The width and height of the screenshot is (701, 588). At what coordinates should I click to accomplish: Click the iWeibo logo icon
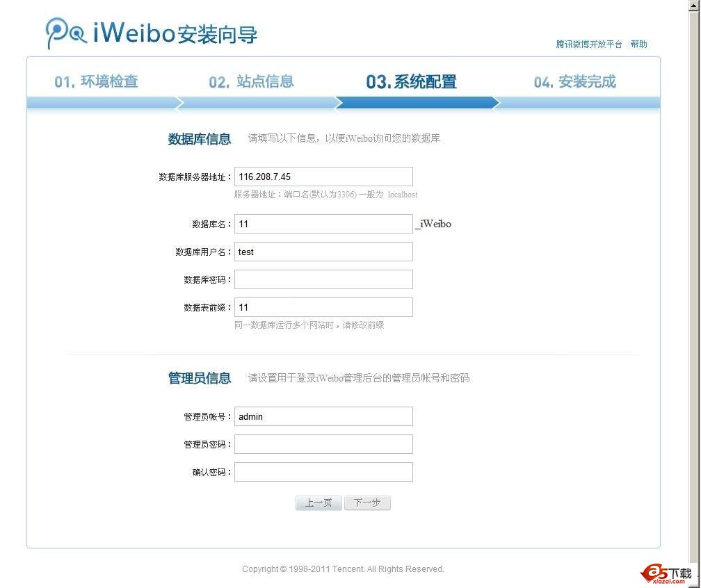[65, 33]
